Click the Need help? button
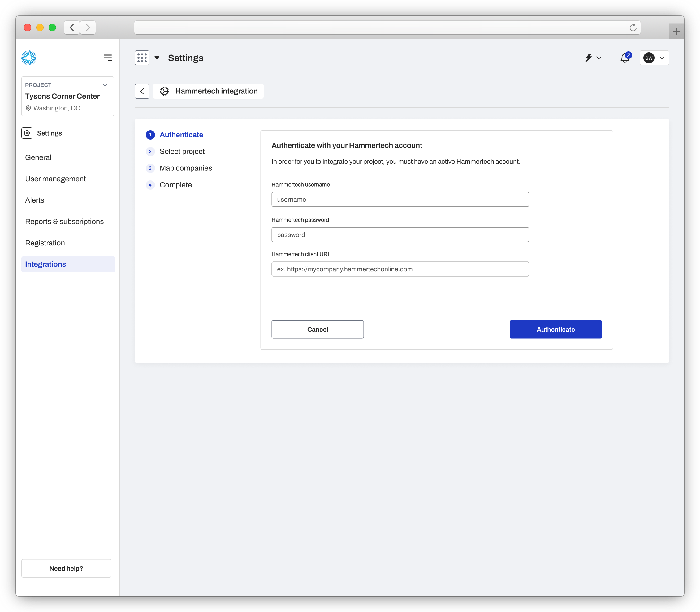Viewport: 700px width, 612px height. [66, 568]
